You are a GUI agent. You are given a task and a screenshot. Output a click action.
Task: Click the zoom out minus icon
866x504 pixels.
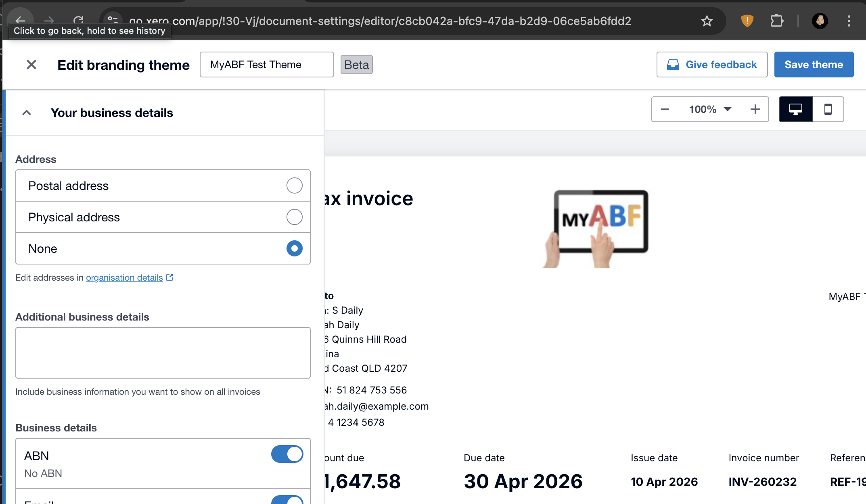pos(665,109)
